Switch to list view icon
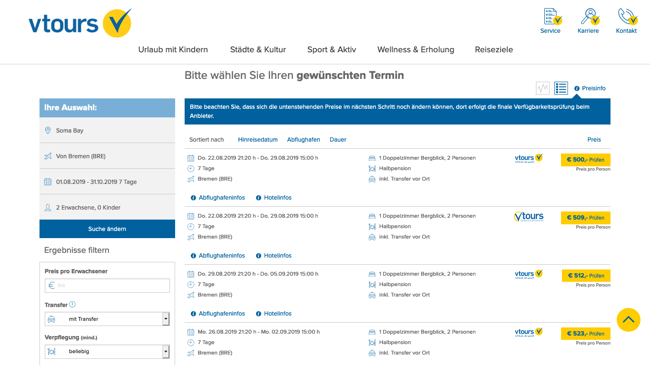The width and height of the screenshot is (650, 365). [x=561, y=88]
